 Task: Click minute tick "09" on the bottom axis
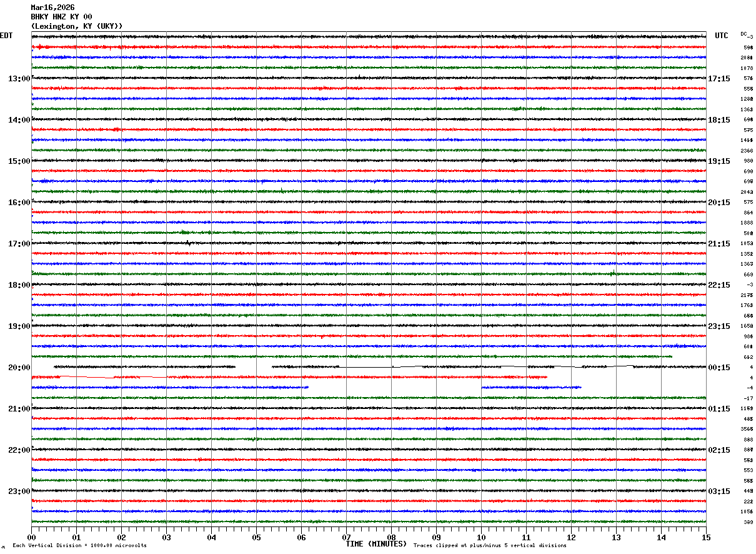click(x=436, y=537)
